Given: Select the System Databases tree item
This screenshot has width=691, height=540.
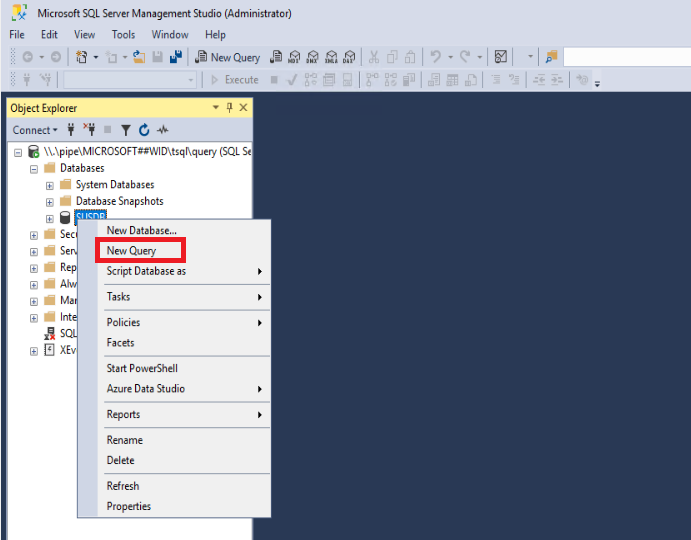Looking at the screenshot, I should point(115,185).
